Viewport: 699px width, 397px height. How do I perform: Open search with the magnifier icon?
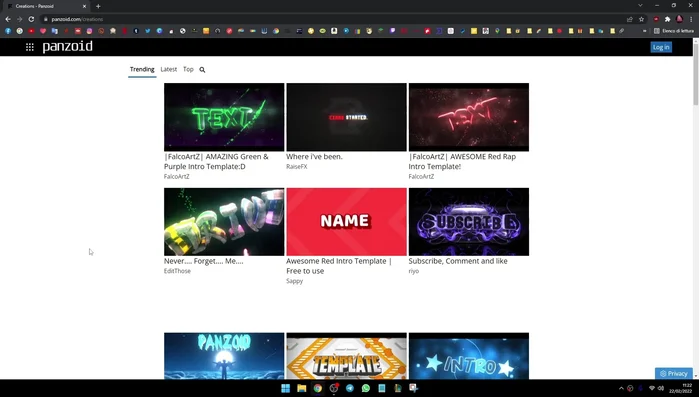point(202,70)
